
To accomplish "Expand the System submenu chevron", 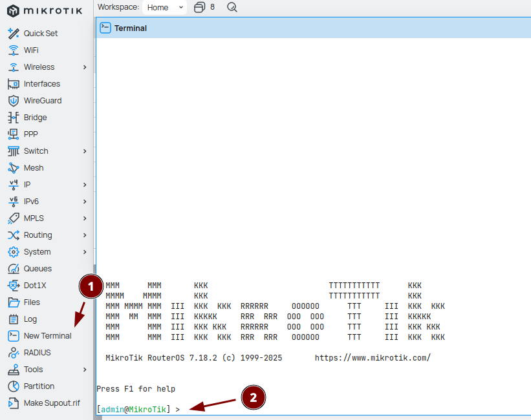I will pyautogui.click(x=85, y=252).
